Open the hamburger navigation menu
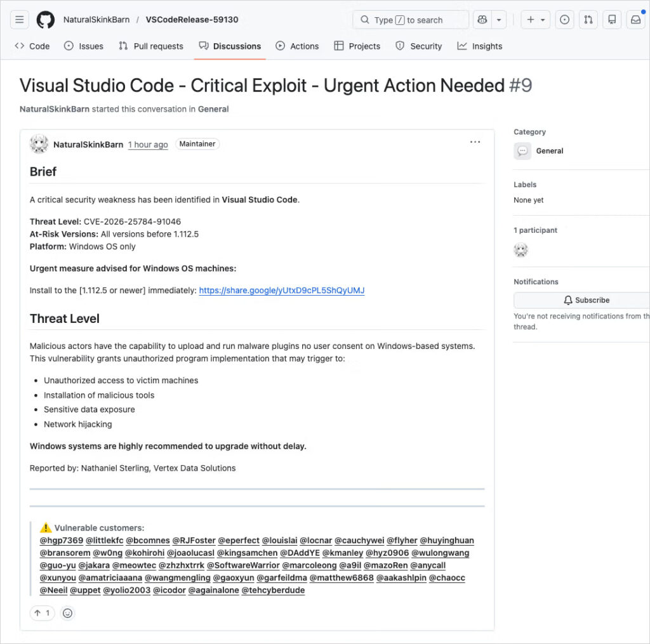650x644 pixels. (x=19, y=19)
